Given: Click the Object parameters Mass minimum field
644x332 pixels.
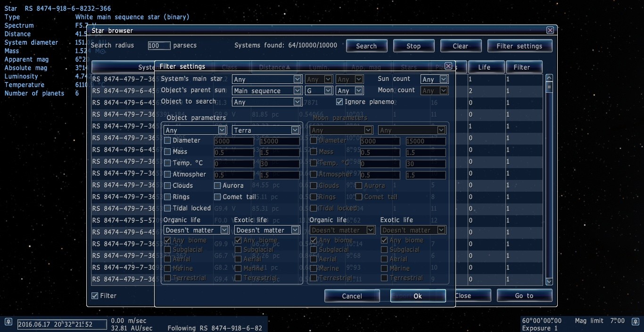Looking at the screenshot, I should [x=234, y=152].
